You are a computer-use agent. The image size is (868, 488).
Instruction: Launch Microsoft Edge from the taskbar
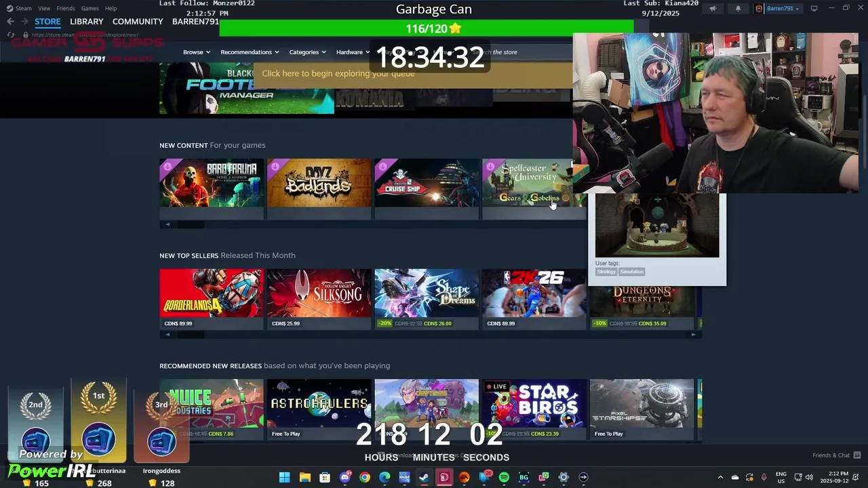pyautogui.click(x=384, y=477)
